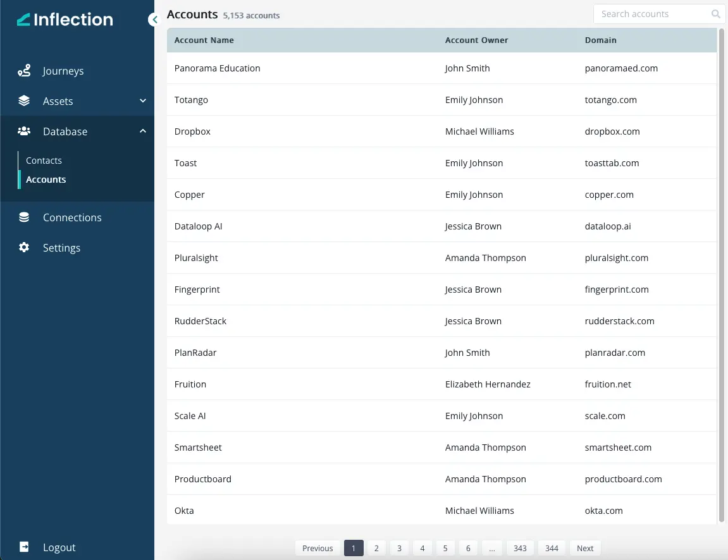The height and width of the screenshot is (560, 728).
Task: Click the panoramaed.com domain cell
Action: coord(621,68)
